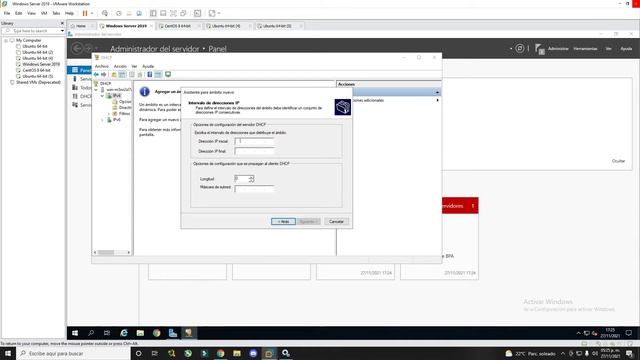Image resolution: width=640 pixels, height=360 pixels.
Task: Open Internet Explorer on the guest taskbar
Action: [124, 333]
